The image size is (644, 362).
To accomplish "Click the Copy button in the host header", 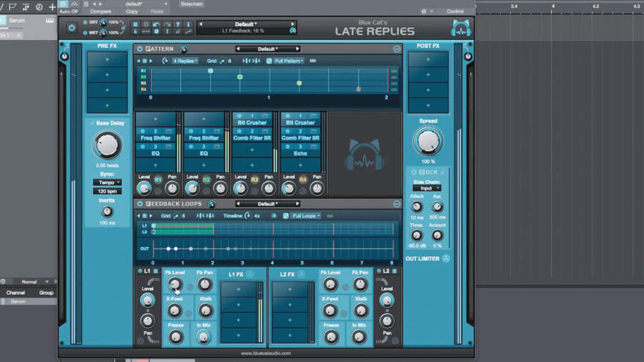I will click(x=132, y=12).
